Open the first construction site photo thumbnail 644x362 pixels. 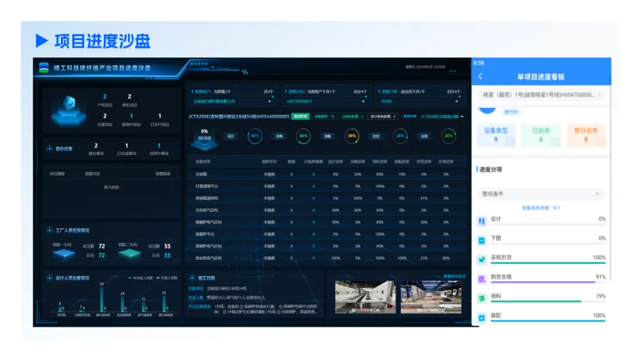365,297
